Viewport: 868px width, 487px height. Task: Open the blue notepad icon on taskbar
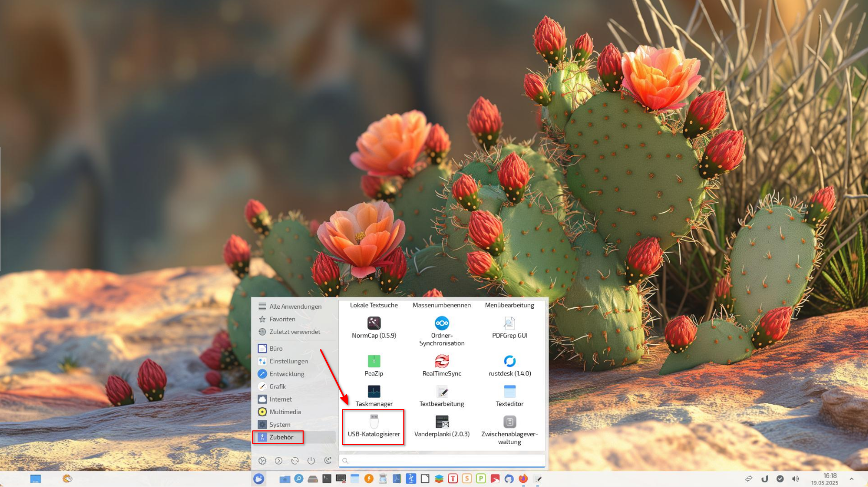[x=355, y=479]
